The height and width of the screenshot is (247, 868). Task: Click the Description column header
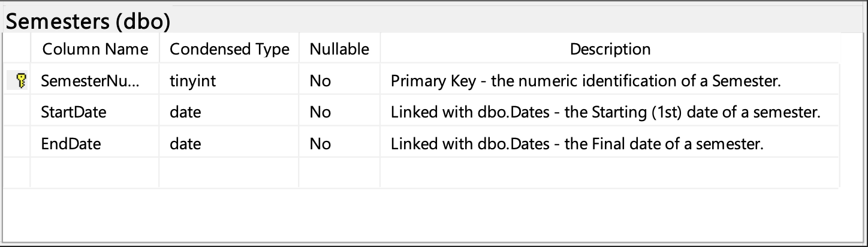click(610, 49)
